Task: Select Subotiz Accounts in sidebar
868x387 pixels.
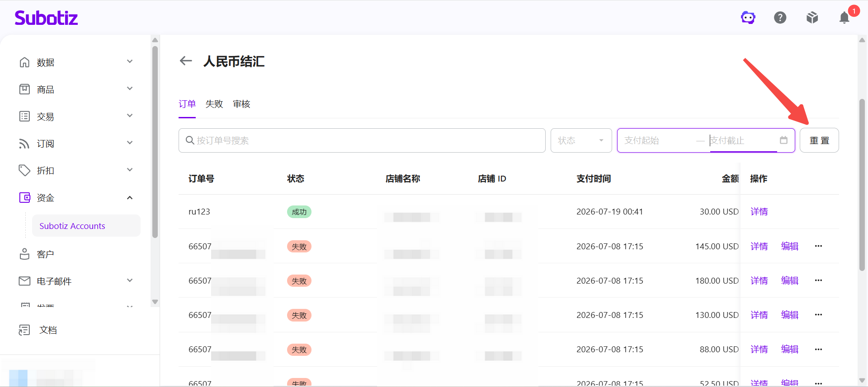Action: click(86, 226)
